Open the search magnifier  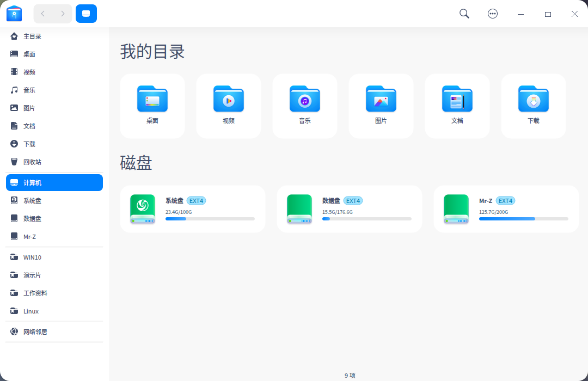click(x=464, y=14)
